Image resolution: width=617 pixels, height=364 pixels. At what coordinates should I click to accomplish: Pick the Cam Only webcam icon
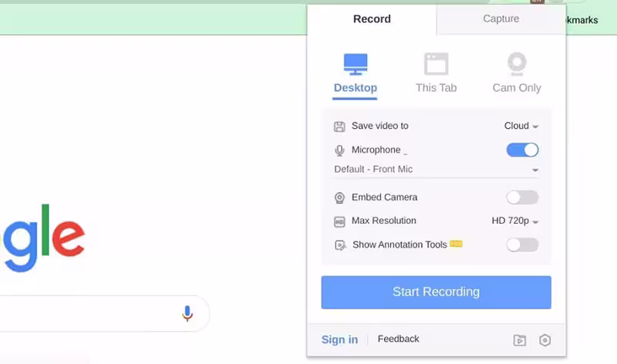pos(517,64)
